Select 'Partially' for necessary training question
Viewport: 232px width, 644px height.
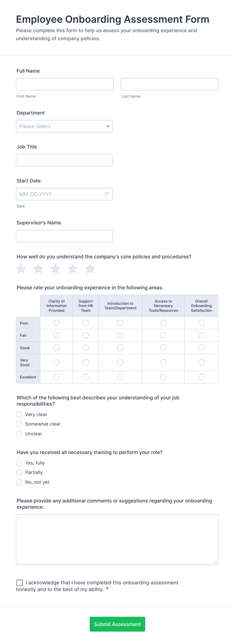click(19, 472)
